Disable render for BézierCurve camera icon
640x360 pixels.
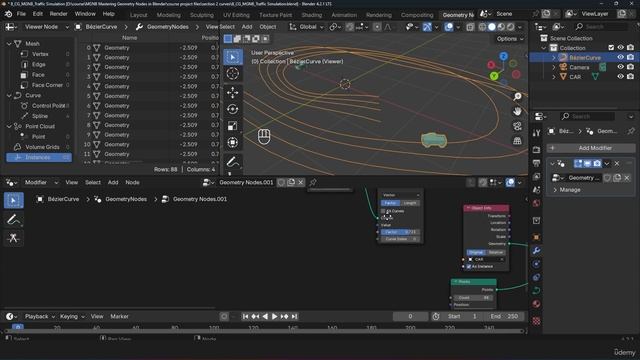pyautogui.click(x=630, y=57)
